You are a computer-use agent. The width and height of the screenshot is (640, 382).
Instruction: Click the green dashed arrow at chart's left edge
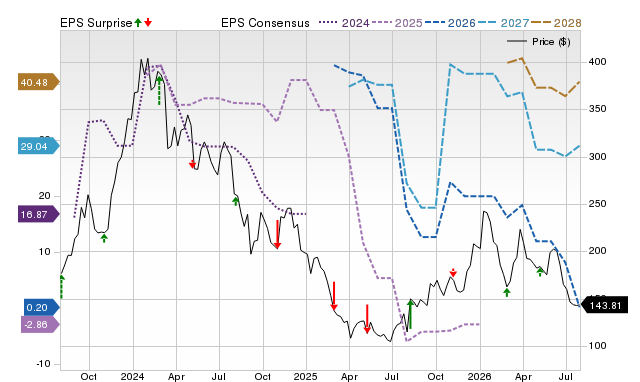62,287
